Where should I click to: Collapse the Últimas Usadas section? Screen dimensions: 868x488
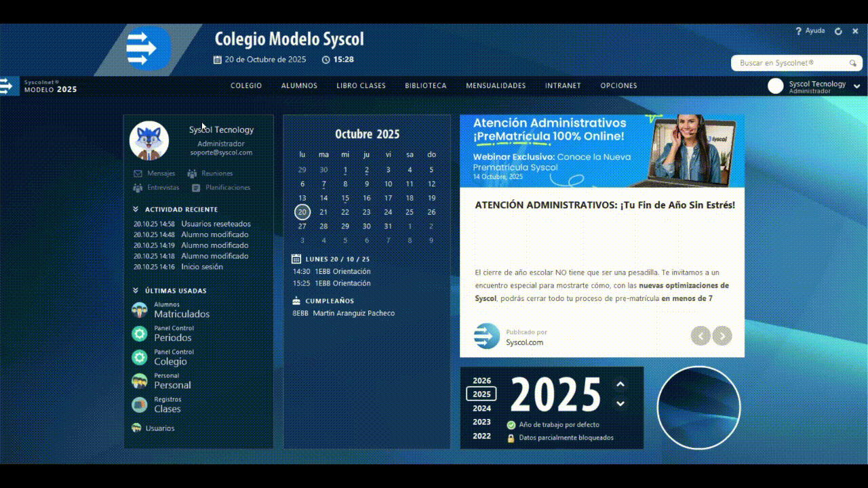(x=136, y=291)
